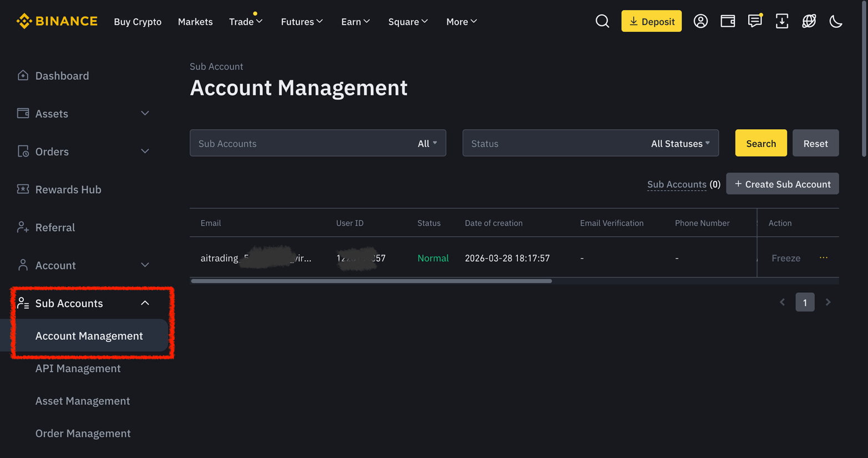Click the Orders sidebar icon
This screenshot has width=868, height=458.
point(23,151)
